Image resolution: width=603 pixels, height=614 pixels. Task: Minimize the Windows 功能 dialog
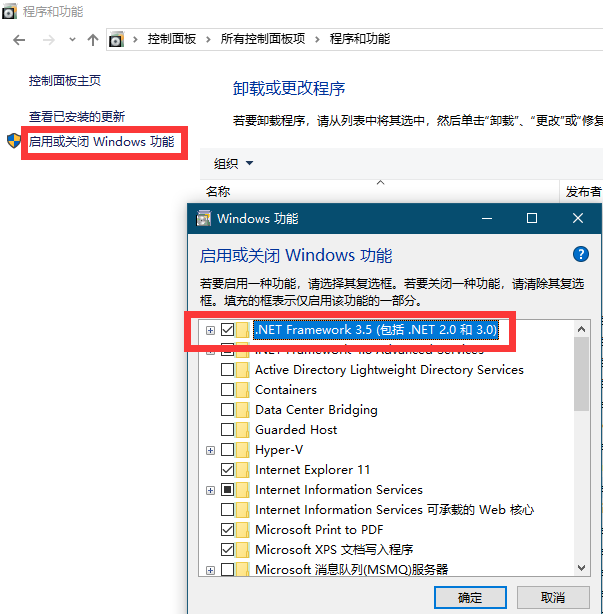(x=487, y=219)
